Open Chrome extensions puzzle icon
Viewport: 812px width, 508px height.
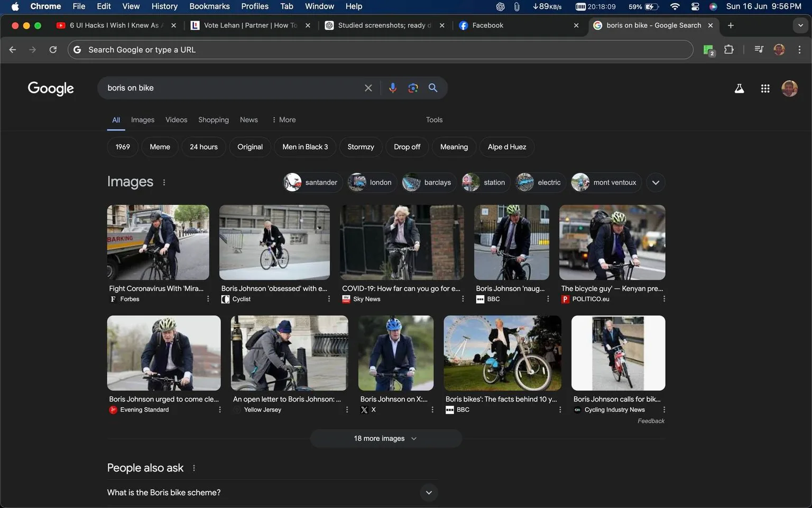[x=728, y=49]
